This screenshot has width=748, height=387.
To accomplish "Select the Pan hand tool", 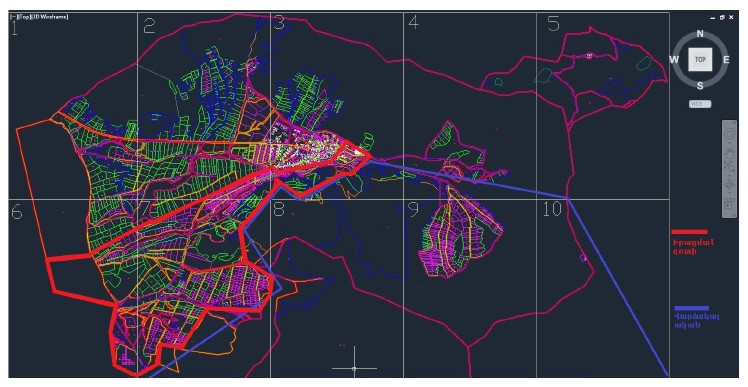I will point(730,152).
